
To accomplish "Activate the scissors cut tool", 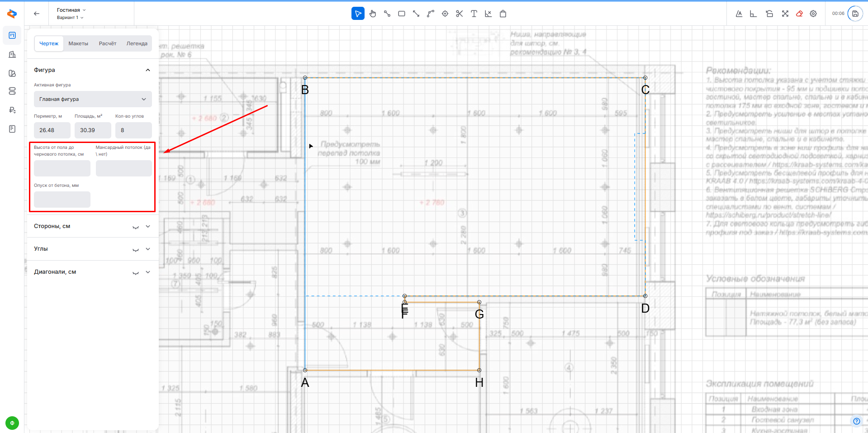I will 459,14.
